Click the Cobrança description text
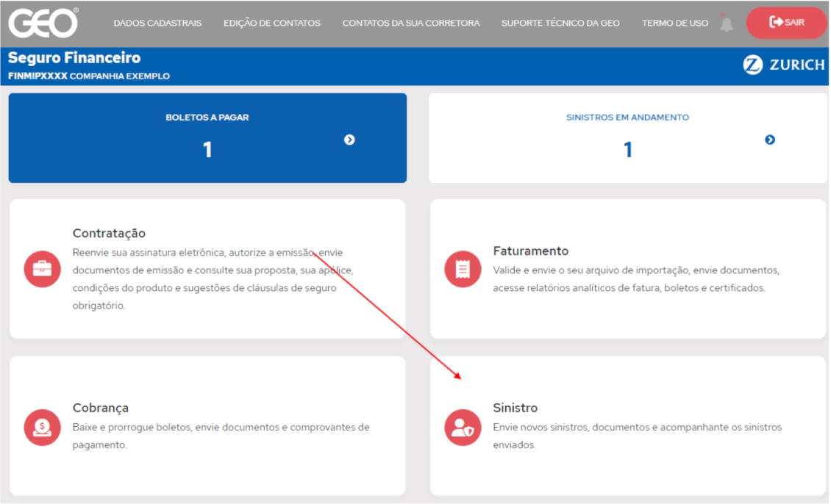This screenshot has height=504, width=831. (221, 436)
